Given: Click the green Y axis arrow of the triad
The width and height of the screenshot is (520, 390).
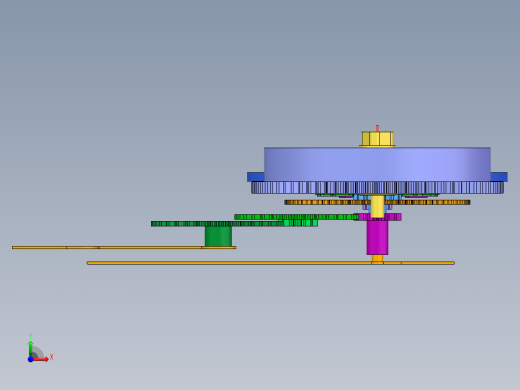Looking at the screenshot, I should coord(31,348).
